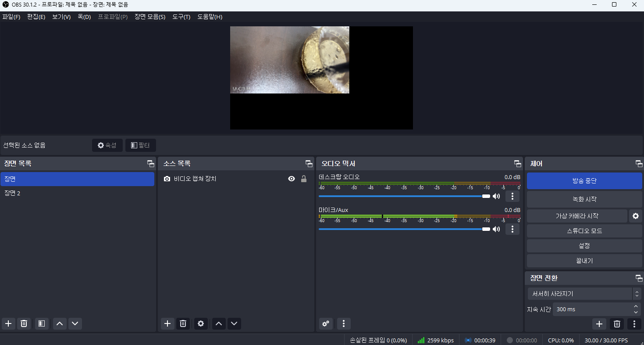Hide 비디오 캡쳐 장치 with eye icon

coord(292,179)
